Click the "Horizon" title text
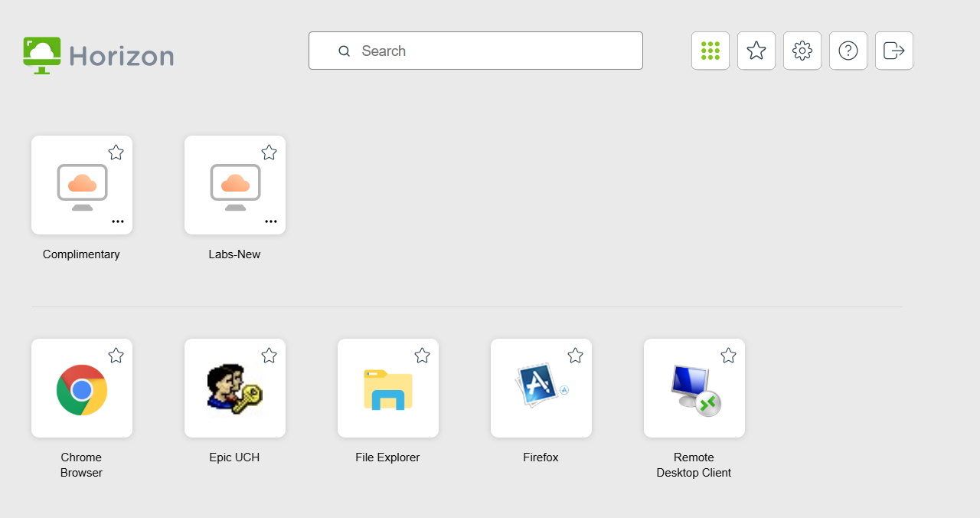980x518 pixels. point(122,56)
